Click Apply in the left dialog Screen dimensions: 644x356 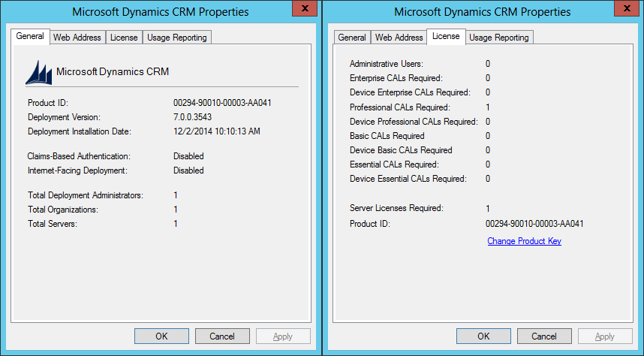point(283,336)
